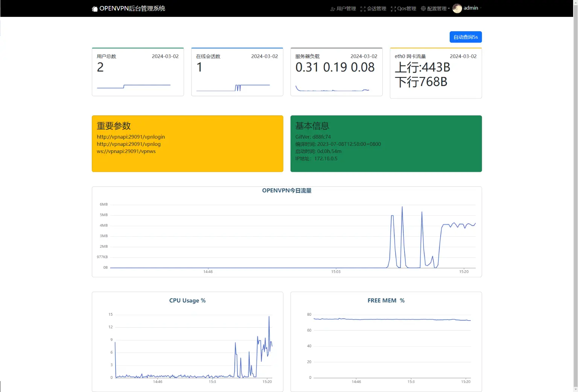Click the FREE MEM % chart title
Screen dimensions: 578x392
pos(386,301)
